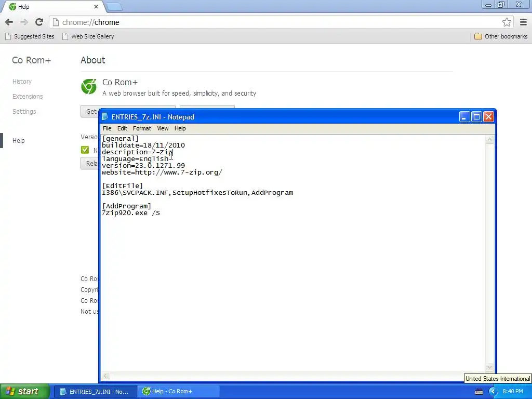Click the [EditFile] section header
Screen dimensions: 532x399
click(123, 186)
